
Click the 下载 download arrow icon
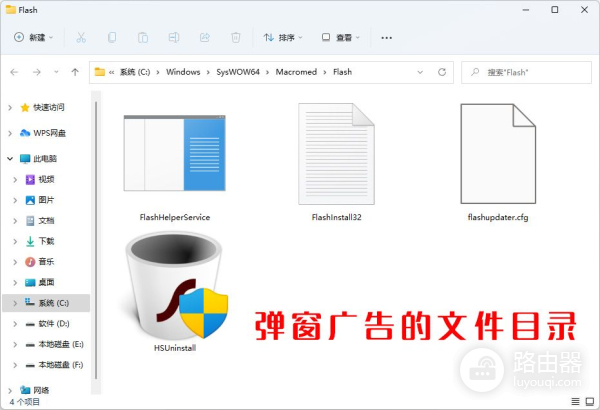click(30, 241)
